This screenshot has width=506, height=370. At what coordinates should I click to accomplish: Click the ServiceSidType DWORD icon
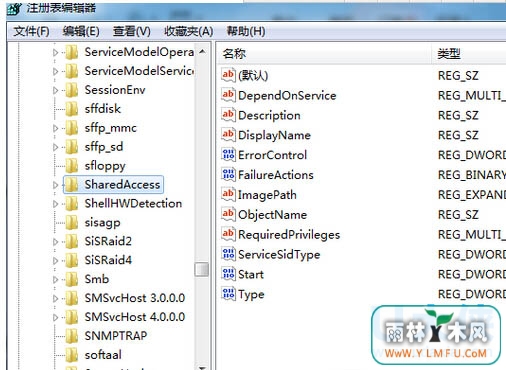[x=228, y=254]
